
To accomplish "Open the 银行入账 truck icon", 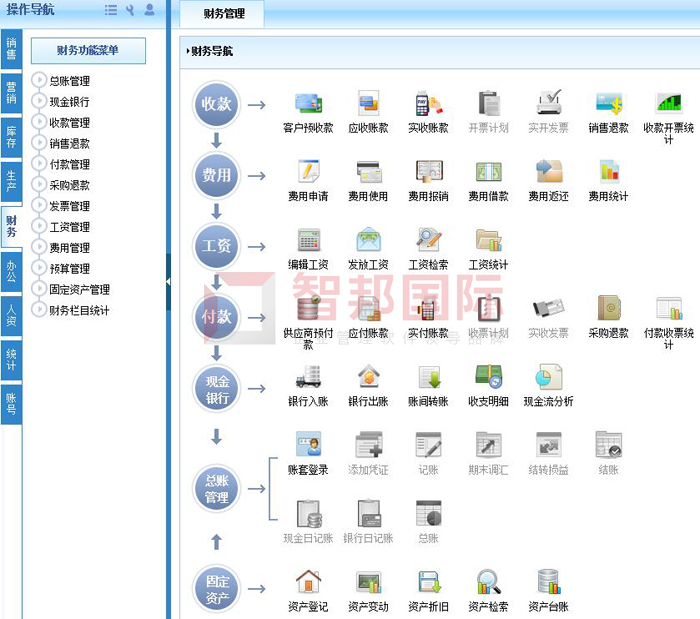I will tap(307, 377).
